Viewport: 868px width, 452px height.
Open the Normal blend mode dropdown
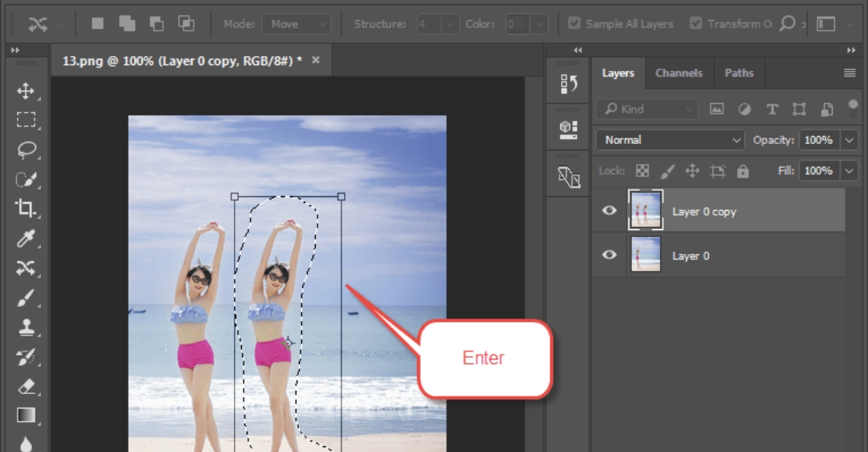coord(669,140)
